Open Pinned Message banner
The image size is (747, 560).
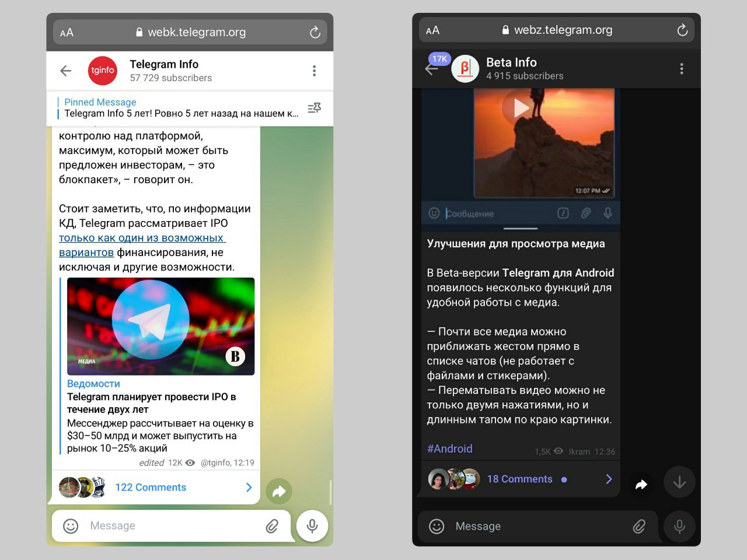[x=181, y=108]
